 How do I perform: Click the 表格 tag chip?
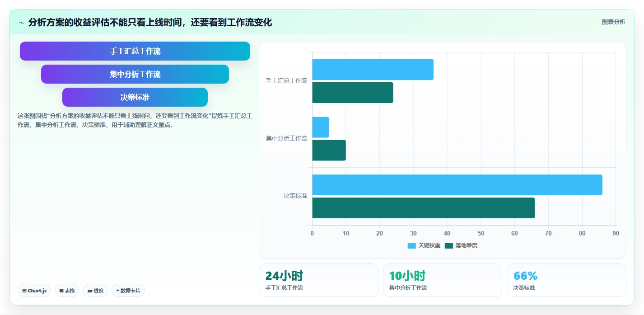point(67,291)
